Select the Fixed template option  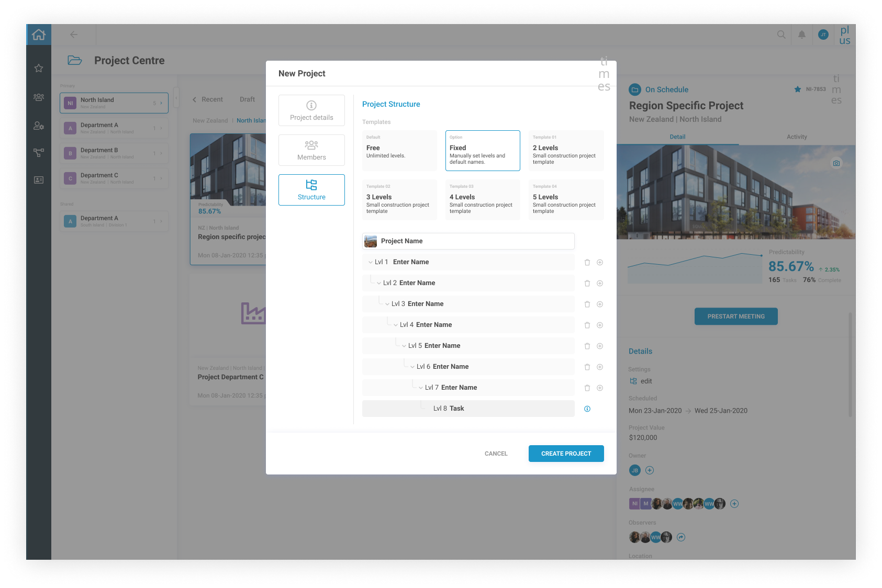point(482,151)
